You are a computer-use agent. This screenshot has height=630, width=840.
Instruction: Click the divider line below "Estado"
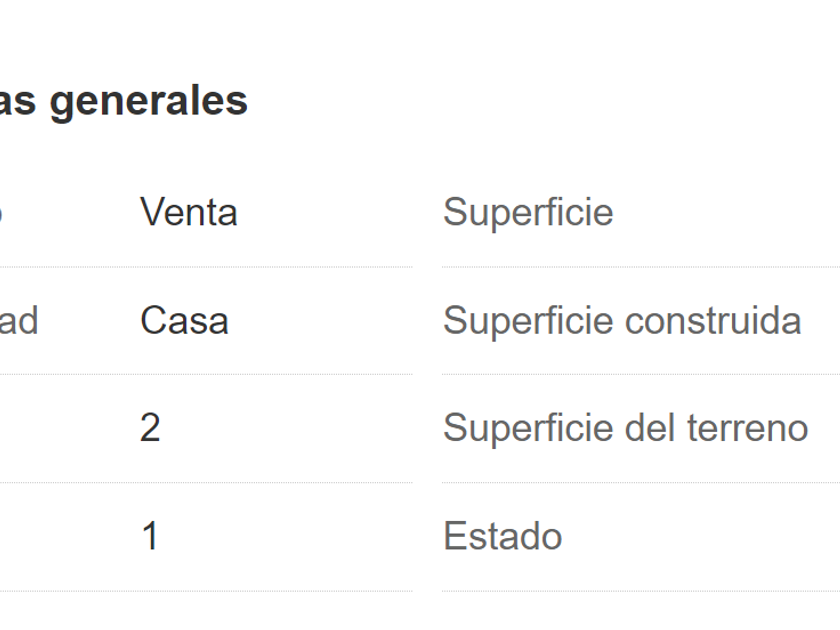[x=640, y=591]
